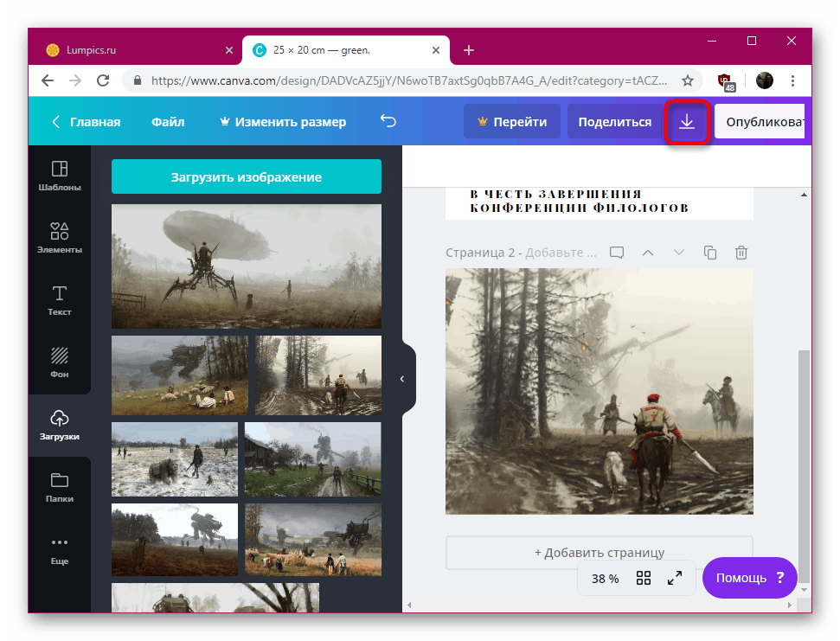
Task: Open the Изменить размер resize option
Action: [x=283, y=122]
